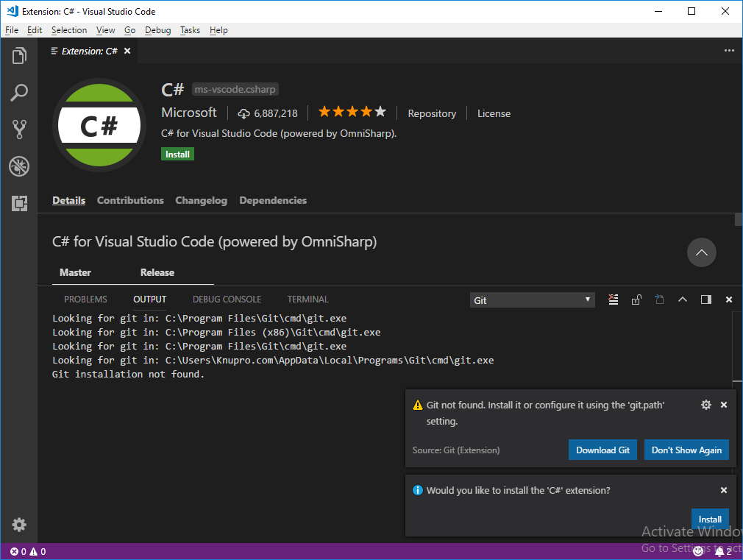The image size is (743, 560).
Task: Click the extension details vertical scrollbar
Action: point(739,219)
